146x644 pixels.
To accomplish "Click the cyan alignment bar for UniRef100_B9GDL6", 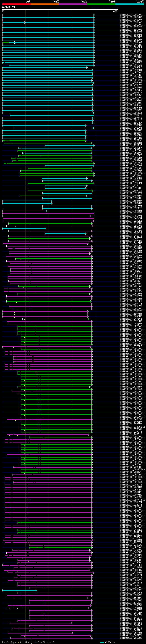I will point(45,67).
